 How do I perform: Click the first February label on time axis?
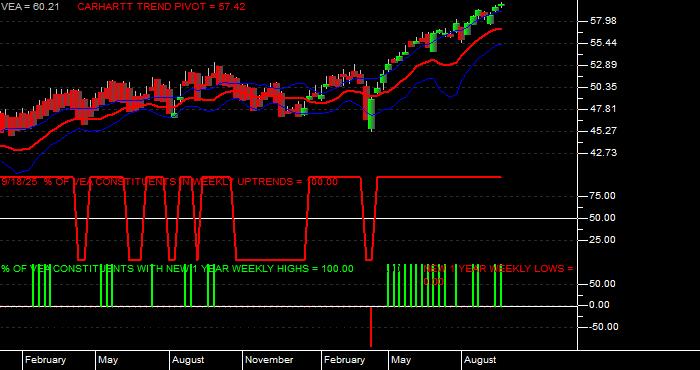46,360
